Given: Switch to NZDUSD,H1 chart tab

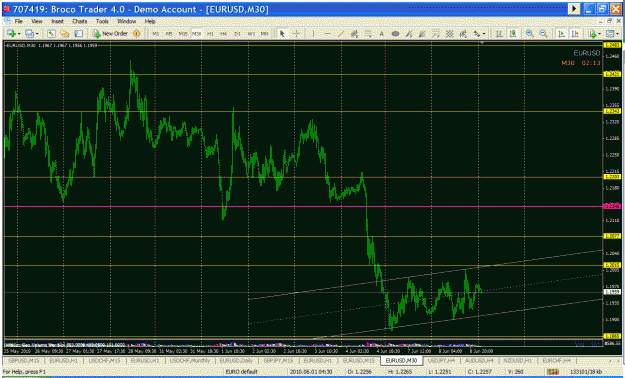Looking at the screenshot, I should pyautogui.click(x=517, y=360).
